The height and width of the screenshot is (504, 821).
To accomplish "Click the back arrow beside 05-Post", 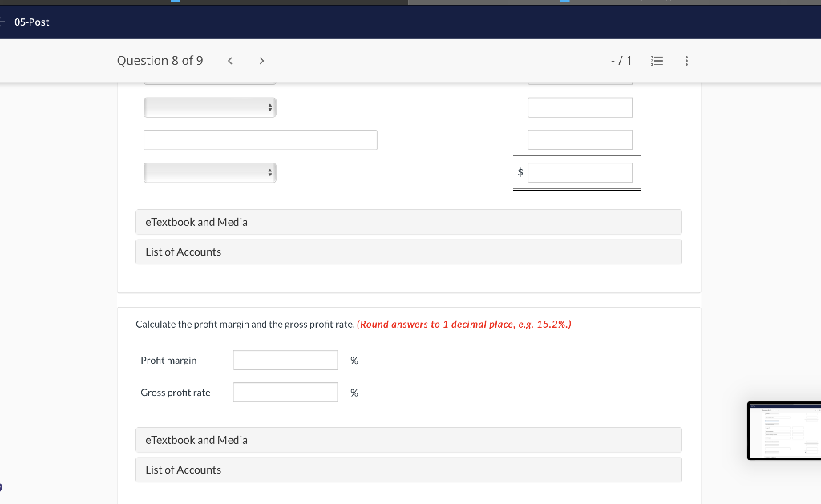I will (x=2, y=22).
